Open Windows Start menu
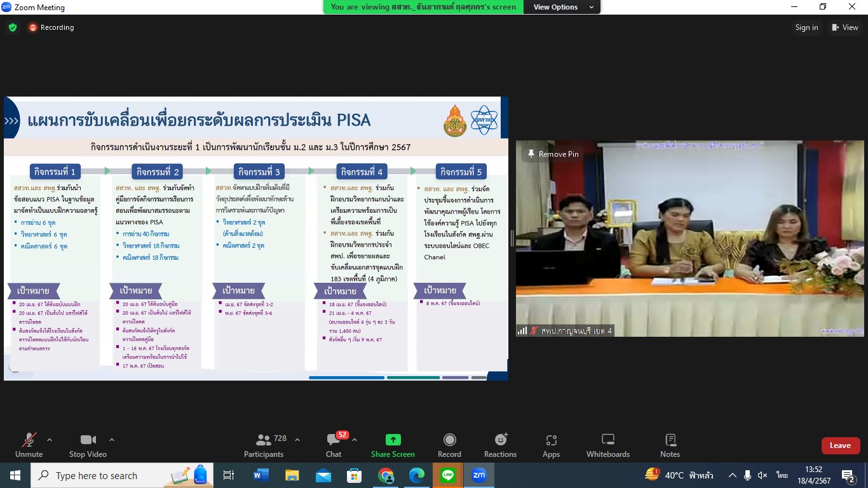This screenshot has height=488, width=868. point(15,475)
